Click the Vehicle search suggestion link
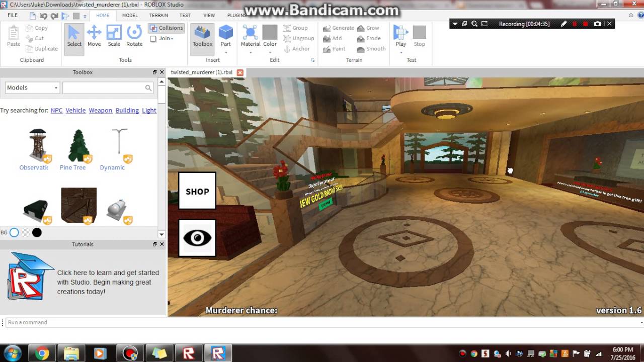644x362 pixels. 75,111
